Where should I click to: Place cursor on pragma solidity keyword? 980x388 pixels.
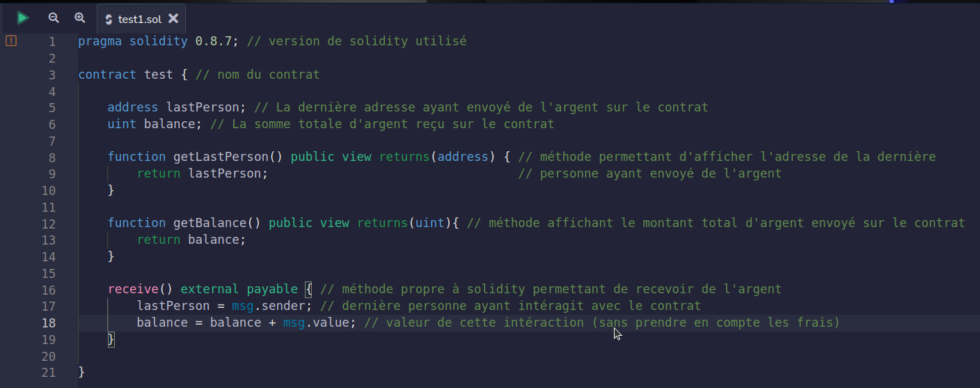133,41
